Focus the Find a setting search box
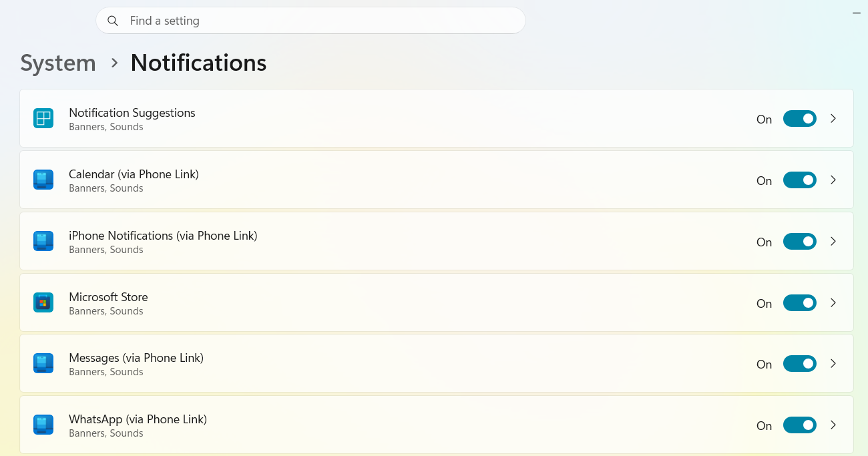 pos(310,21)
